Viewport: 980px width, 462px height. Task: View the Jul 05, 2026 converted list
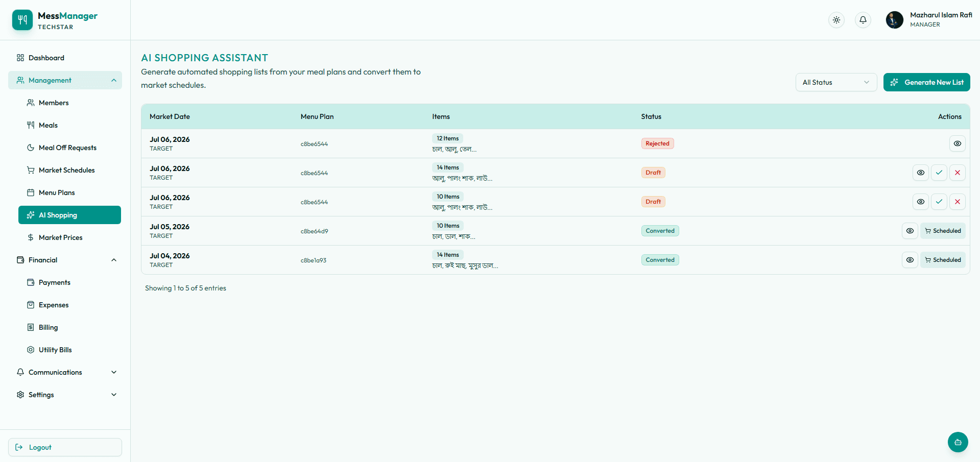pyautogui.click(x=910, y=231)
